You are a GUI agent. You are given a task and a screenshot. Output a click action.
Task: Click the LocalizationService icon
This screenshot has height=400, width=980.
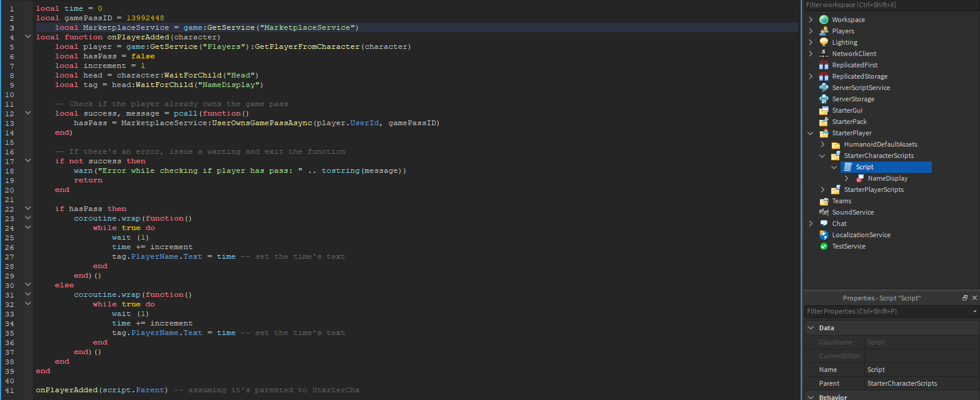click(823, 235)
